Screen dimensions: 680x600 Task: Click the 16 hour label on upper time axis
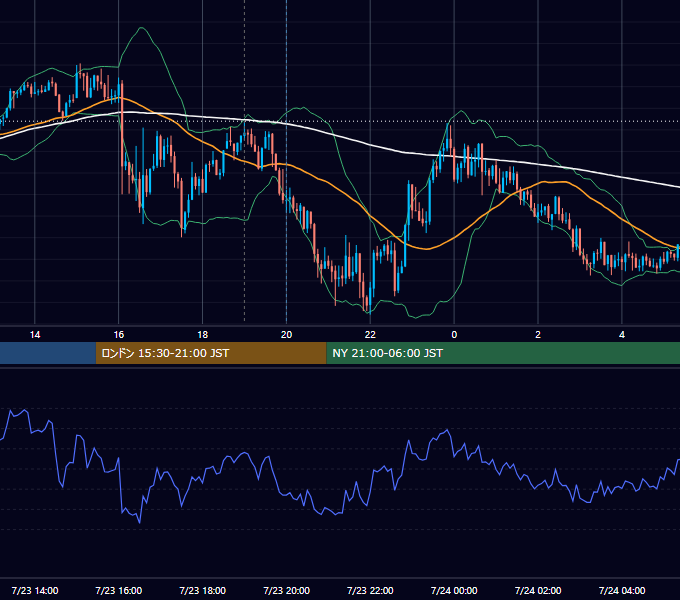click(118, 335)
